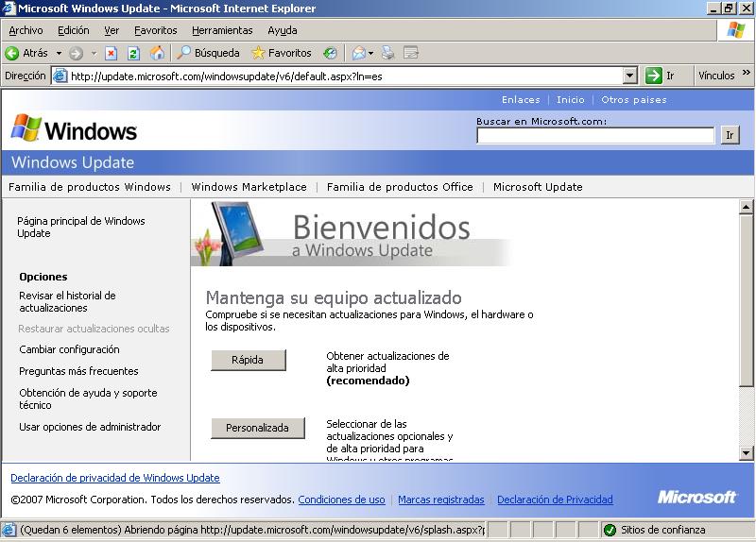Image resolution: width=756 pixels, height=542 pixels.
Task: Click the Buscar en Microsoft.com search field
Action: tap(595, 135)
